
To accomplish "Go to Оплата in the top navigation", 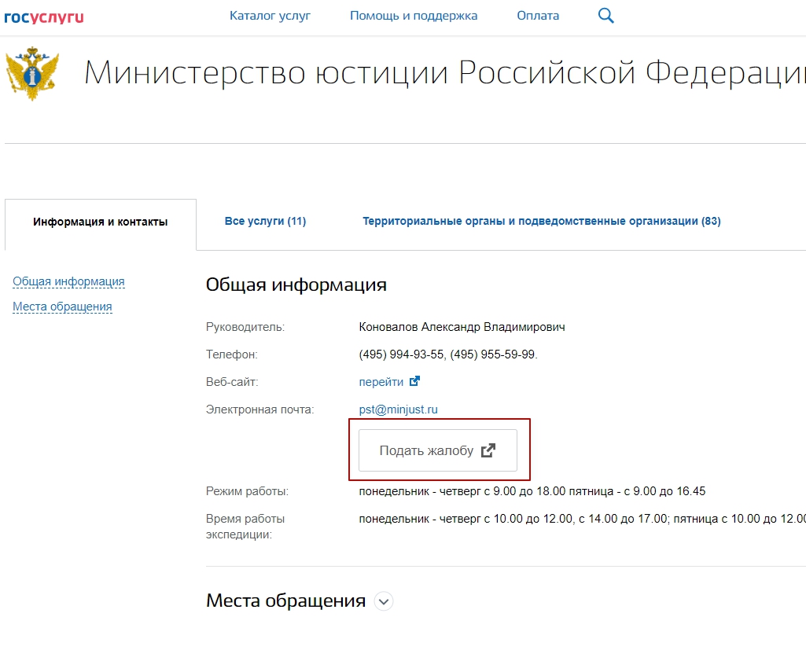I will pyautogui.click(x=538, y=16).
